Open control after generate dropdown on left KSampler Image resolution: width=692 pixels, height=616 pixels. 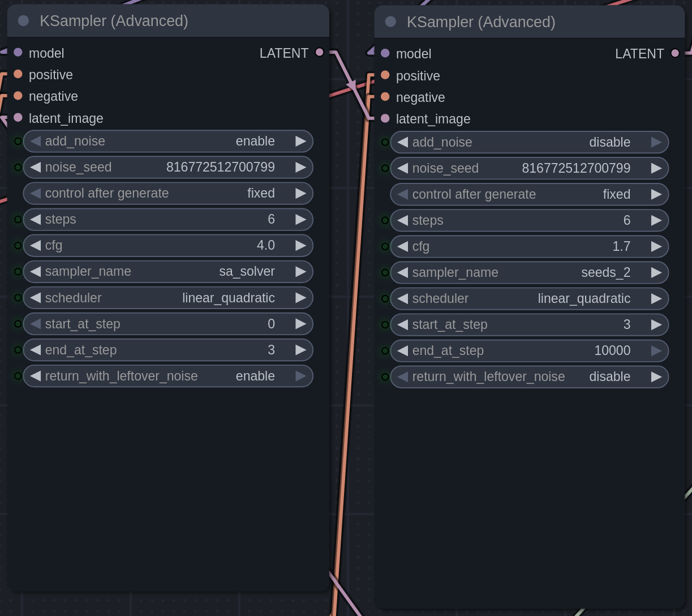168,194
